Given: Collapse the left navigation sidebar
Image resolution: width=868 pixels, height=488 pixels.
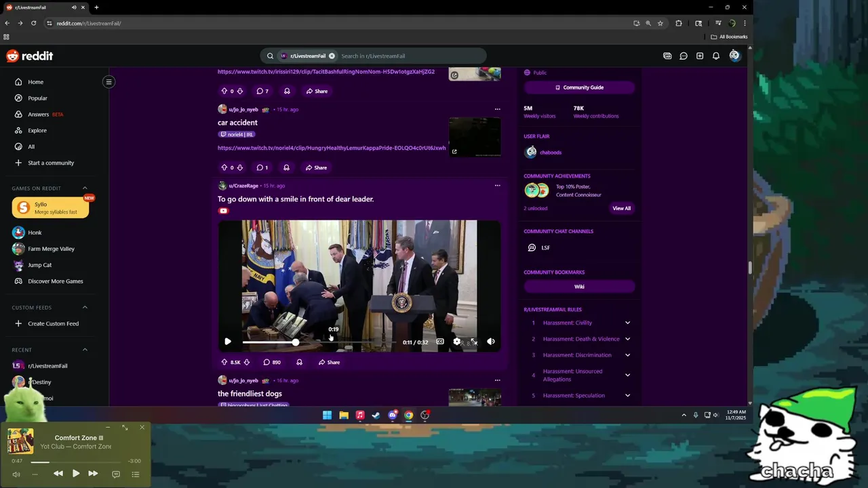Looking at the screenshot, I should tap(108, 82).
